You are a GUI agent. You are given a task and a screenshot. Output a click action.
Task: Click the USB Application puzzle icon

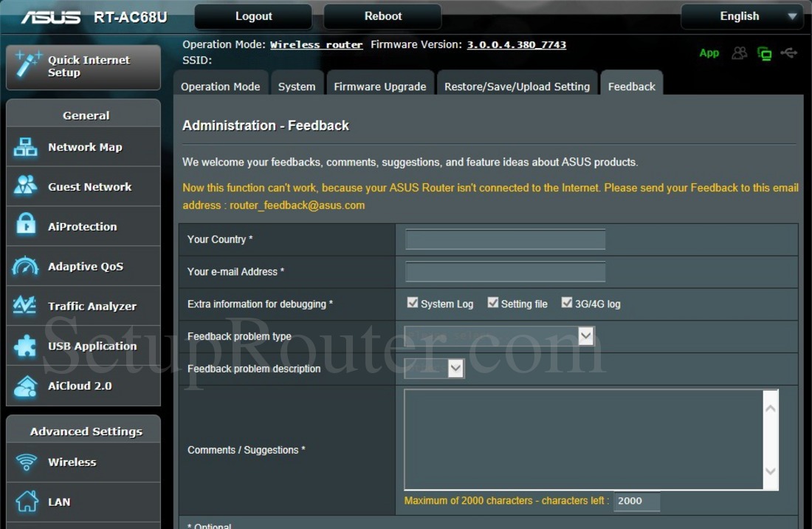(25, 346)
